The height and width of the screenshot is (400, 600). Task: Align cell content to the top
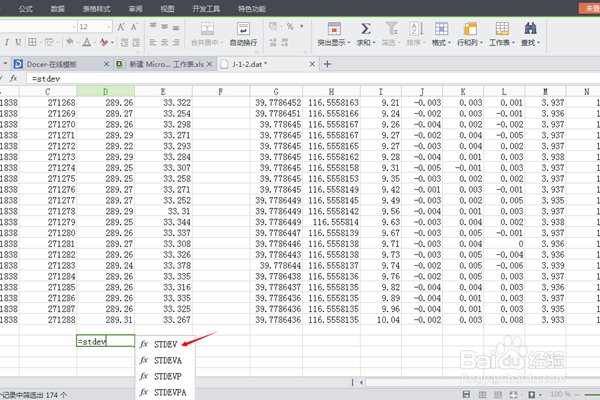pyautogui.click(x=153, y=26)
